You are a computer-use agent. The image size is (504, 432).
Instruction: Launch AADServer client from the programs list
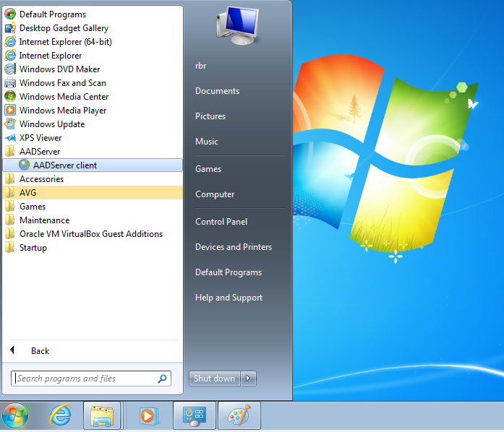click(x=64, y=165)
